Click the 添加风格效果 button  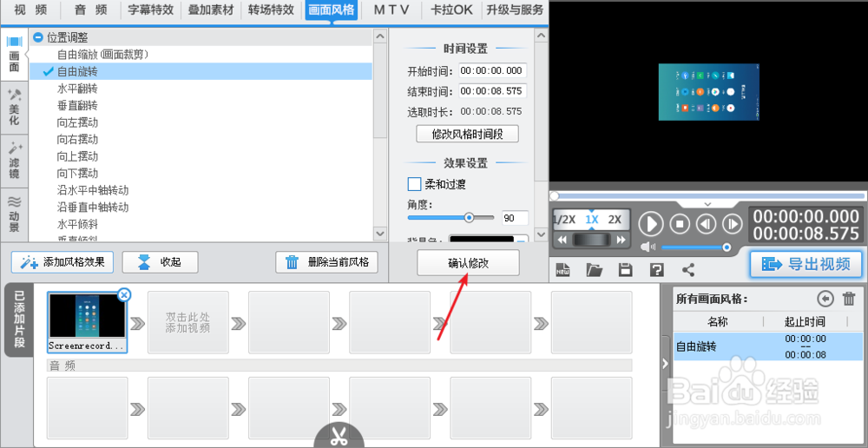pos(62,262)
